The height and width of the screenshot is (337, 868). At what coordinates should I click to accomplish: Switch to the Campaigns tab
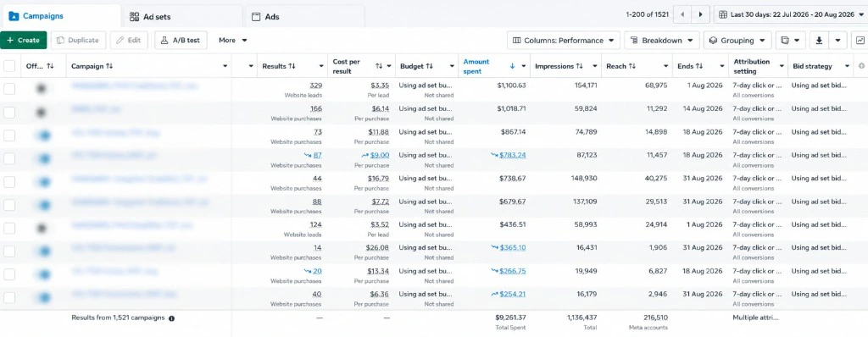point(60,16)
